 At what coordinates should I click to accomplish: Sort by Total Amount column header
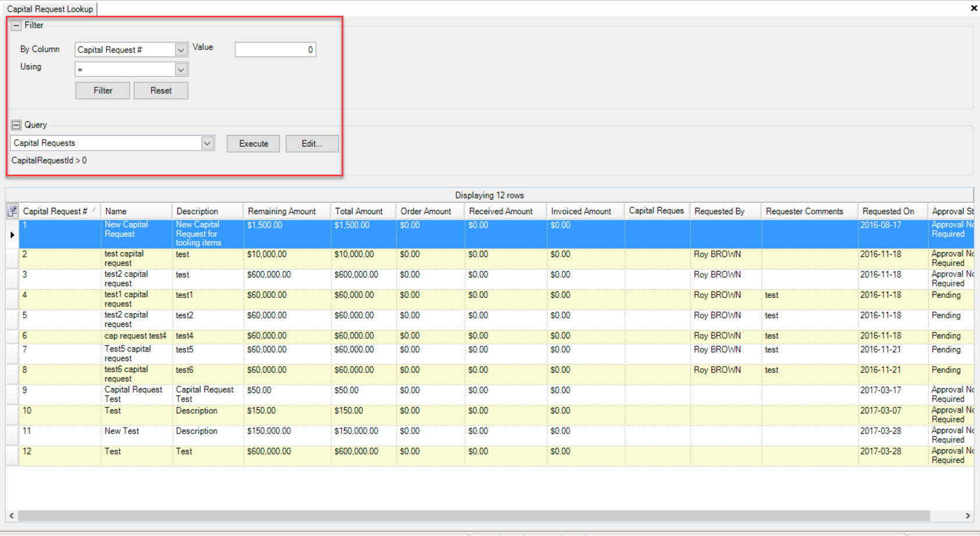click(364, 211)
